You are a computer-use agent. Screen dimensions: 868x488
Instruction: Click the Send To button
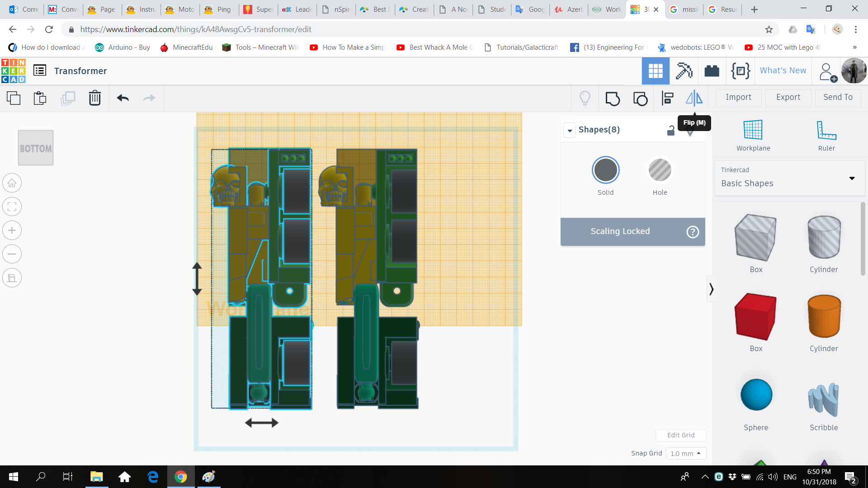838,97
